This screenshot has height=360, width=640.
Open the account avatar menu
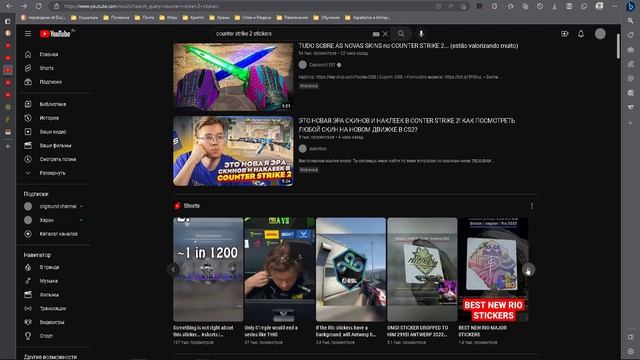600,34
